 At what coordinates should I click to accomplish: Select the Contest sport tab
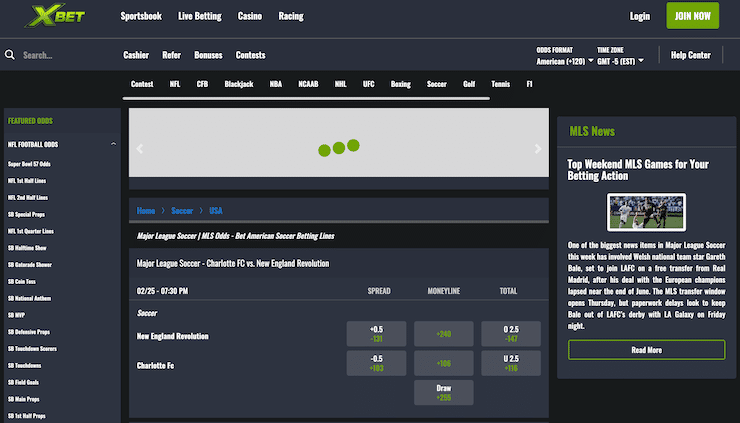click(x=142, y=84)
